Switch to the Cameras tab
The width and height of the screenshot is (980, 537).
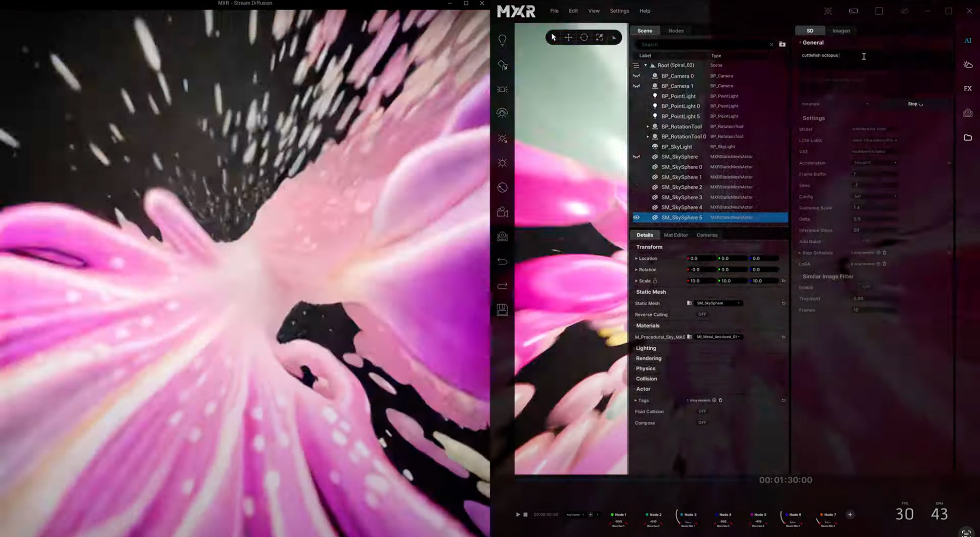click(707, 235)
